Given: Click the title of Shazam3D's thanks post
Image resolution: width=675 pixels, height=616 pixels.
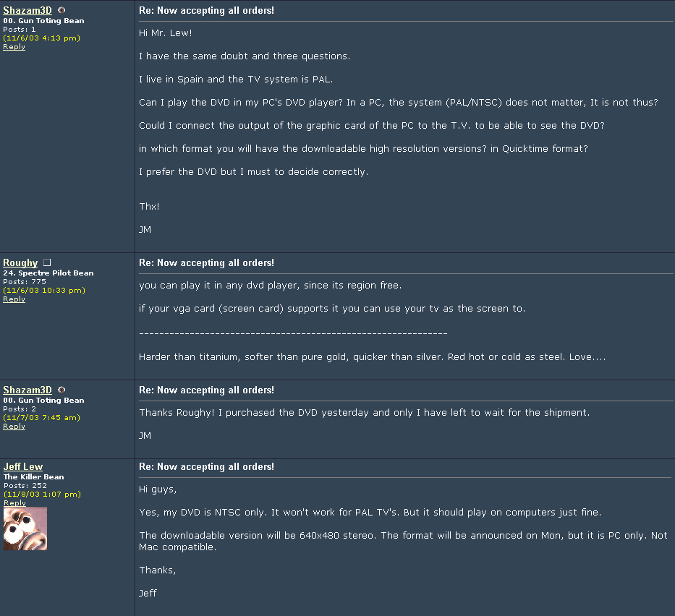Looking at the screenshot, I should tap(206, 390).
